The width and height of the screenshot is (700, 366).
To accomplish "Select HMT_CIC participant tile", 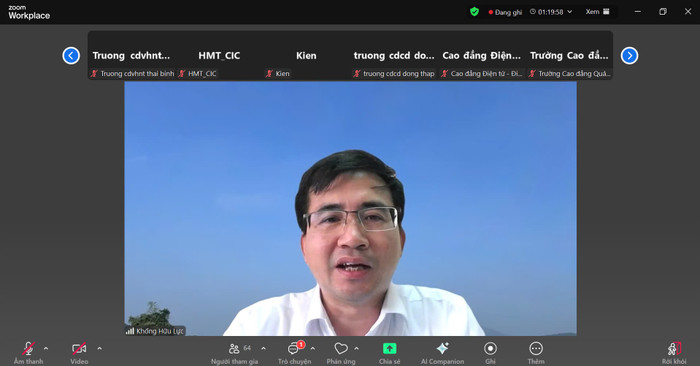I will (219, 56).
